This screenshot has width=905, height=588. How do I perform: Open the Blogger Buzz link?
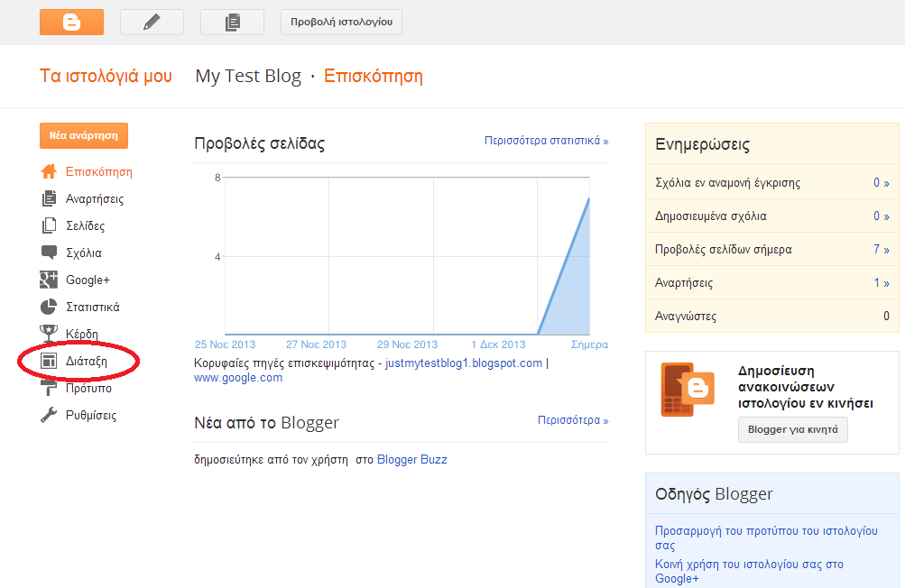[x=411, y=460]
